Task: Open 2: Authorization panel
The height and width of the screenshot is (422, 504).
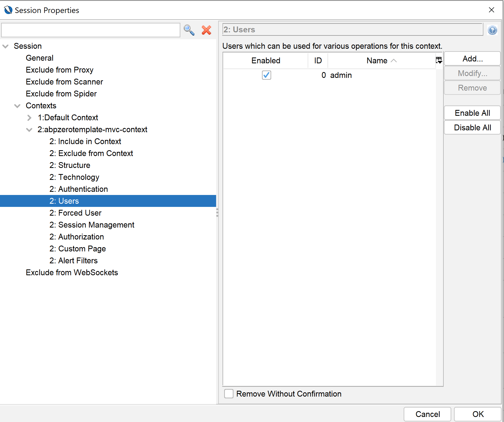Action: pos(77,237)
